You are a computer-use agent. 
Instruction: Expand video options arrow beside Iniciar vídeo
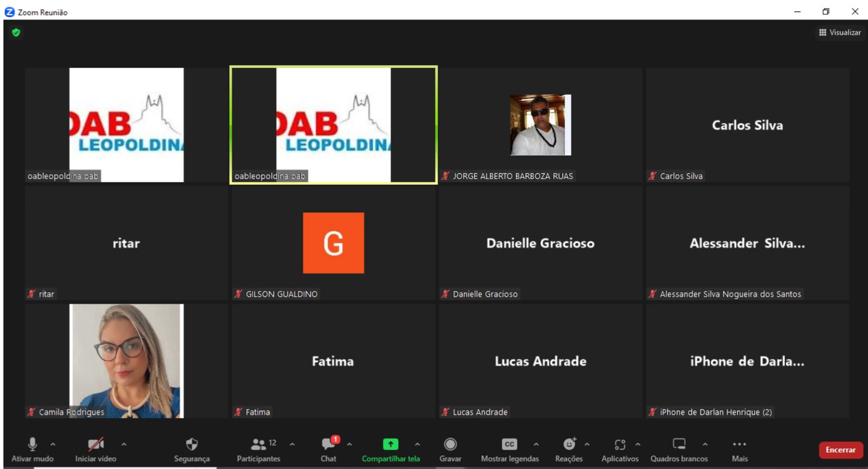click(x=124, y=444)
